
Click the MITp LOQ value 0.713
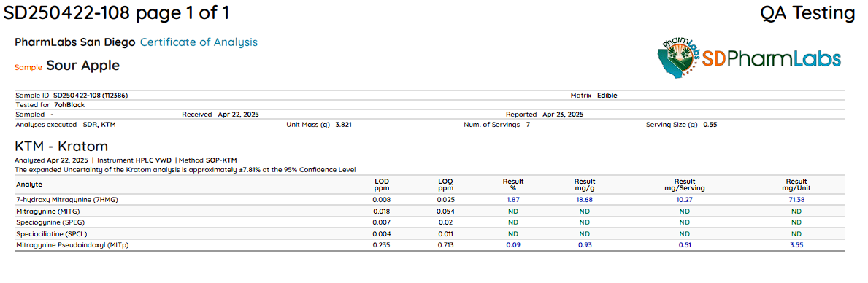(445, 244)
